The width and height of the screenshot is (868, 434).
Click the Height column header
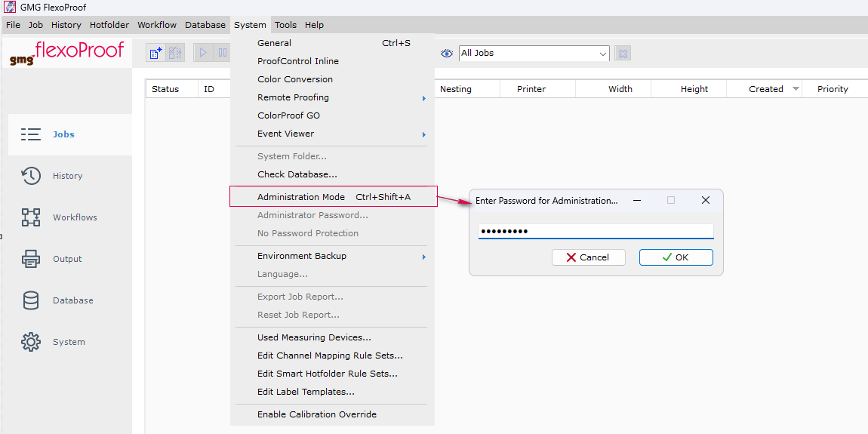[x=688, y=89]
